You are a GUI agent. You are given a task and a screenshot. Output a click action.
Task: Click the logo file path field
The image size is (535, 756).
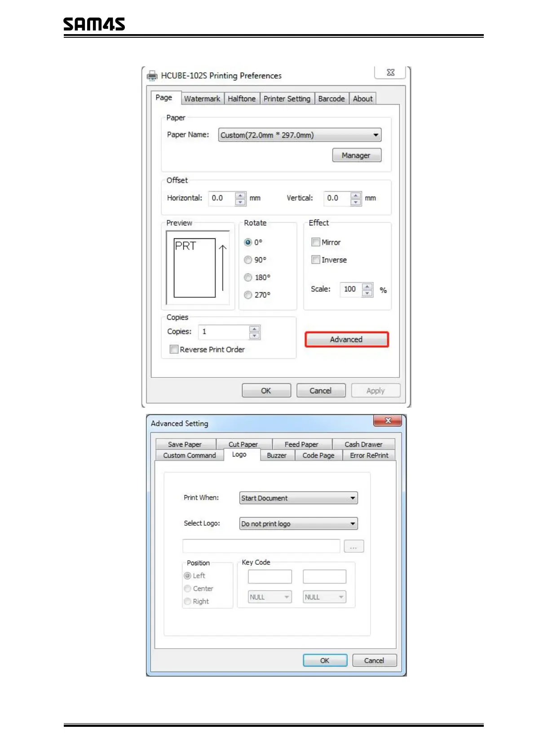(x=261, y=546)
